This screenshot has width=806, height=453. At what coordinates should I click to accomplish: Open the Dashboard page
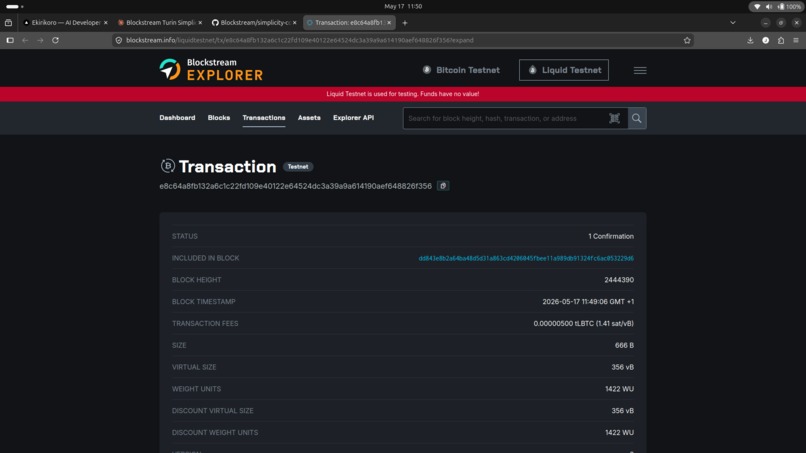coord(177,118)
